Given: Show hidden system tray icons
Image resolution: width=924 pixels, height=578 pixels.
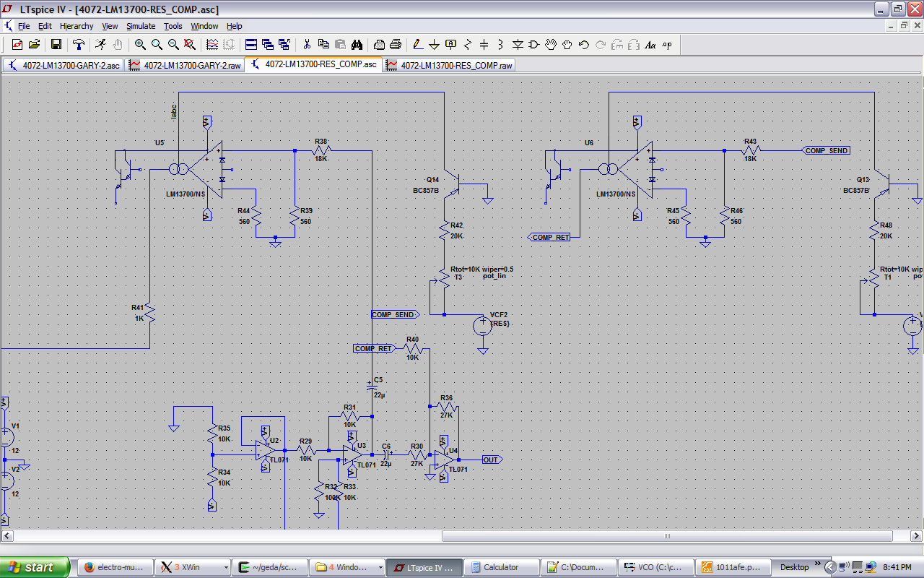Looking at the screenshot, I should tap(830, 567).
